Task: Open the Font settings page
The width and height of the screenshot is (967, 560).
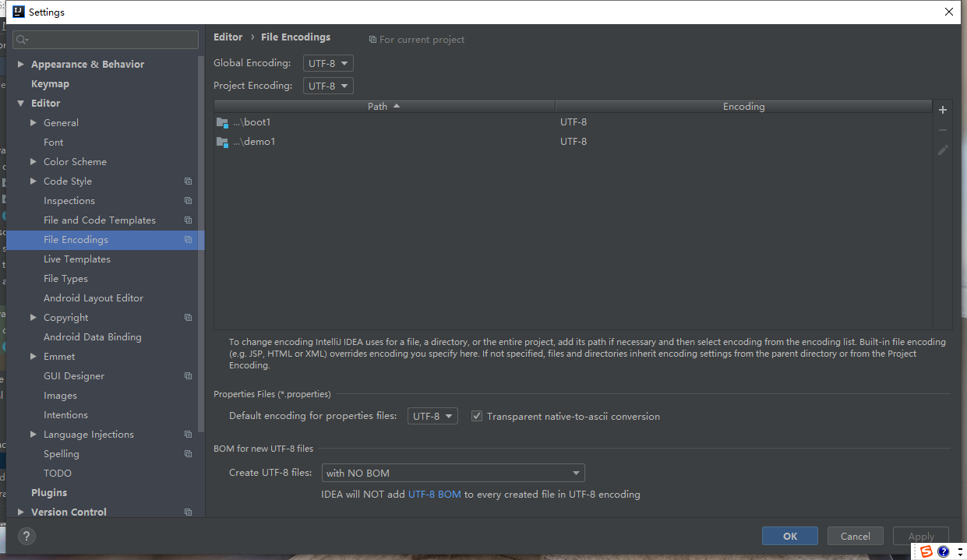Action: tap(54, 143)
